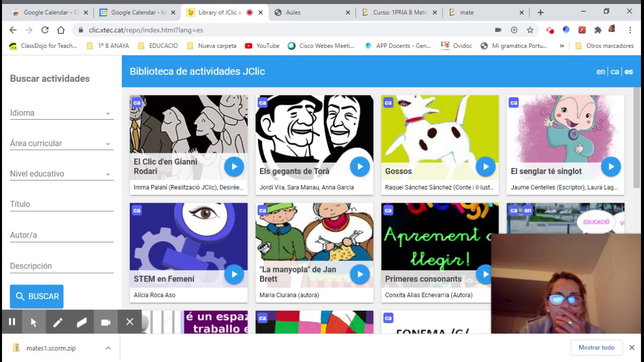Viewport: 644px width, 362px height.
Task: Click the Autor/a input field
Action: pos(62,235)
